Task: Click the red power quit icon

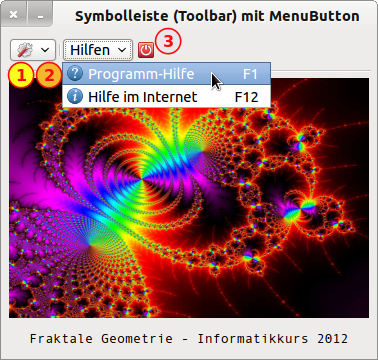Action: [146, 50]
